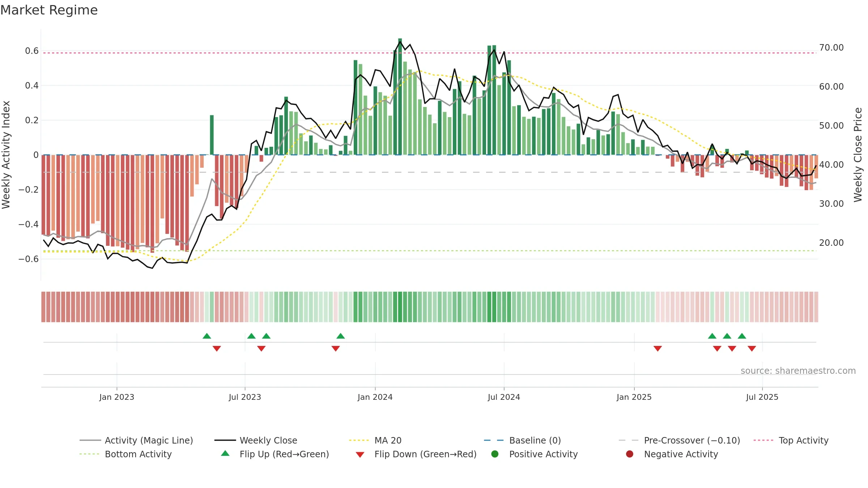Image resolution: width=868 pixels, height=488 pixels.
Task: Click the Jul 2023 axis label
Action: (x=245, y=397)
